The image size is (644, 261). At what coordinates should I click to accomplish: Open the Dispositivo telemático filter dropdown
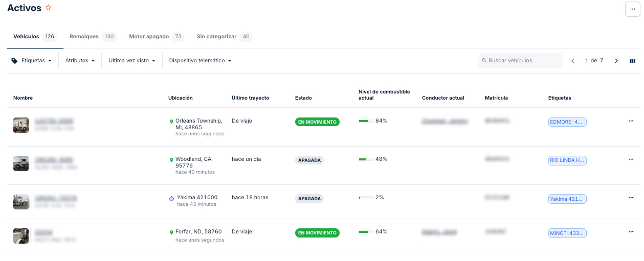(200, 61)
